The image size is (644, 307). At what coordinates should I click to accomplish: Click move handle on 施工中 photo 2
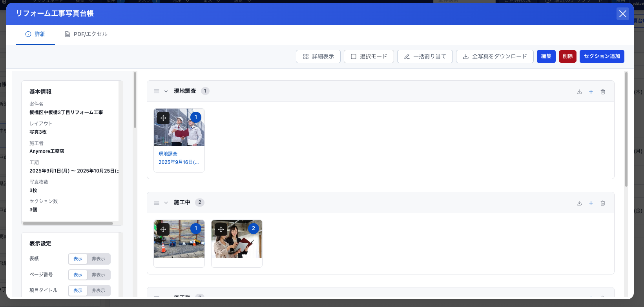221,229
